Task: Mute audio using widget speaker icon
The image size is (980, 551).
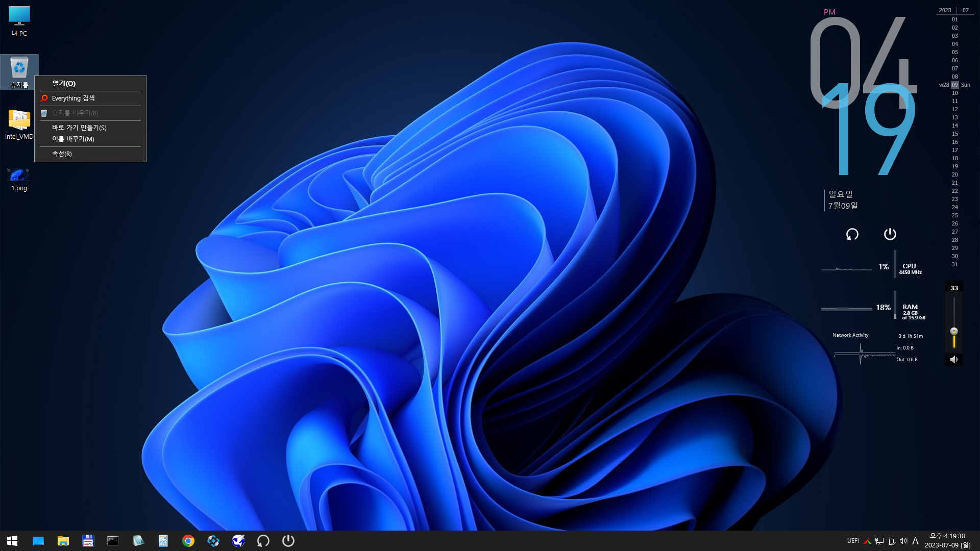Action: click(x=953, y=360)
